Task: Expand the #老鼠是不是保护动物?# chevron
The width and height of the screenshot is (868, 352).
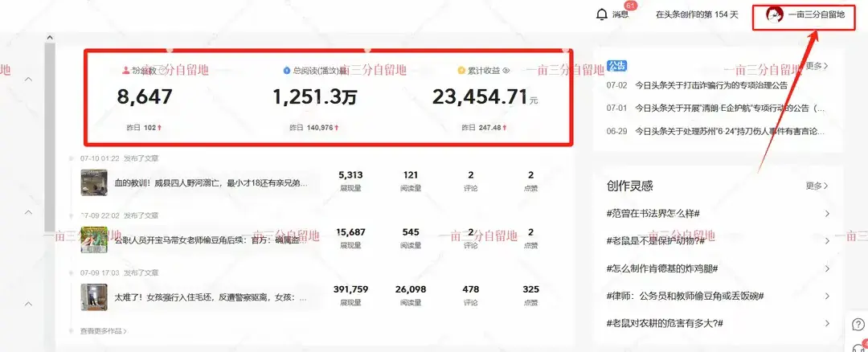Action: [x=827, y=241]
